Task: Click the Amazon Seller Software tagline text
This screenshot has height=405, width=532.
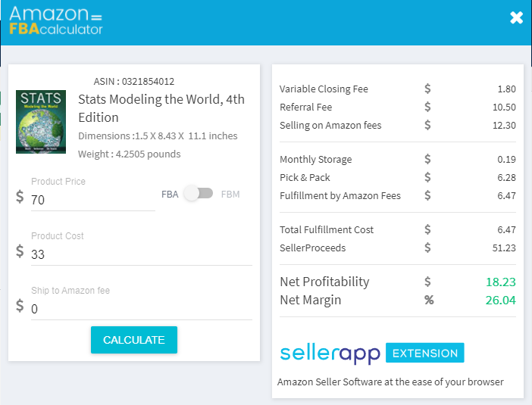Action: click(x=390, y=382)
